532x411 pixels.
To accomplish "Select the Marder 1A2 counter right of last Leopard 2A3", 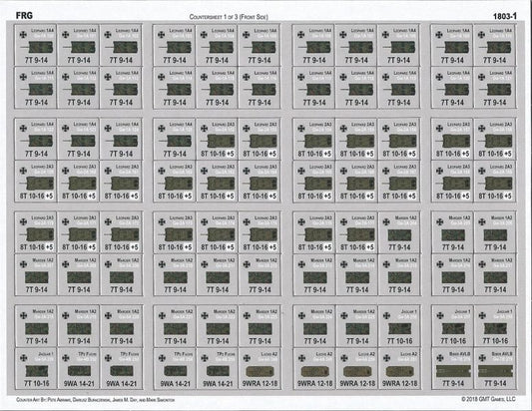I will point(399,232).
